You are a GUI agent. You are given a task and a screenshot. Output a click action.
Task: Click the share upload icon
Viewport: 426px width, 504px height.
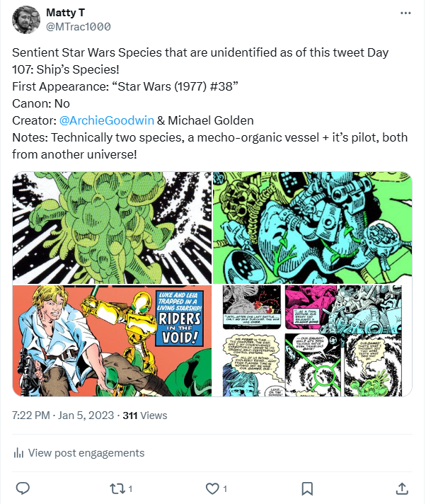click(x=401, y=488)
